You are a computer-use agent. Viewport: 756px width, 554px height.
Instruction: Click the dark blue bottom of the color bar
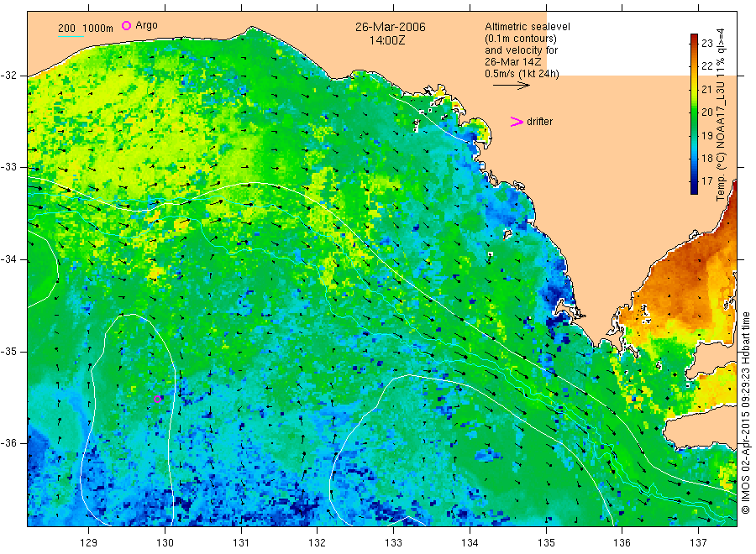click(x=694, y=189)
